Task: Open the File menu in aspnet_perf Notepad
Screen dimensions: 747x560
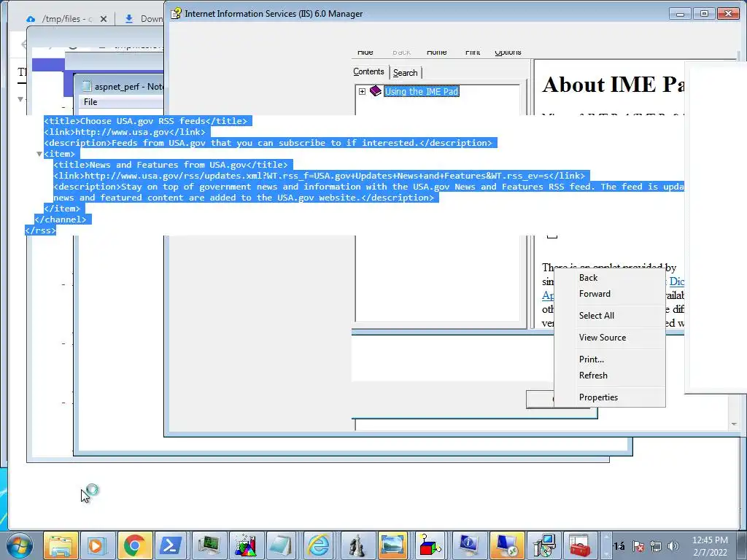Action: [90, 102]
